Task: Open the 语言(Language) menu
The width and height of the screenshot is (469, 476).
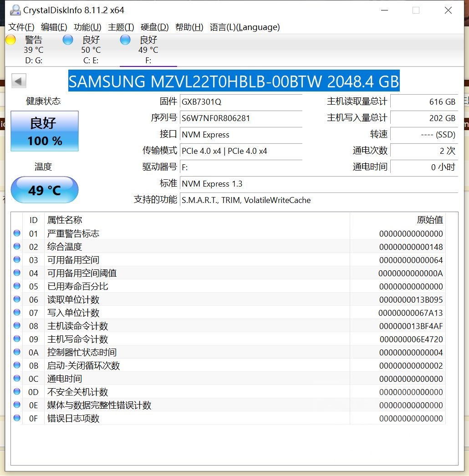Action: [x=245, y=27]
